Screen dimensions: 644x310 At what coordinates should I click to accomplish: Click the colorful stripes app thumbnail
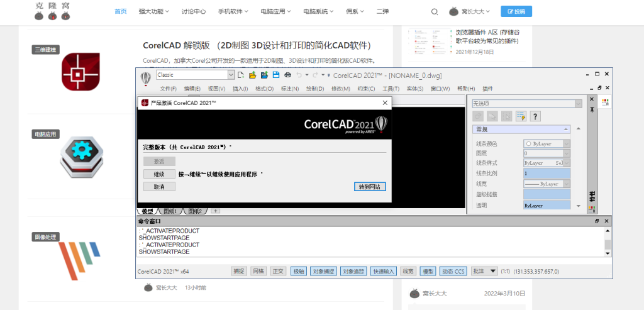point(79,261)
